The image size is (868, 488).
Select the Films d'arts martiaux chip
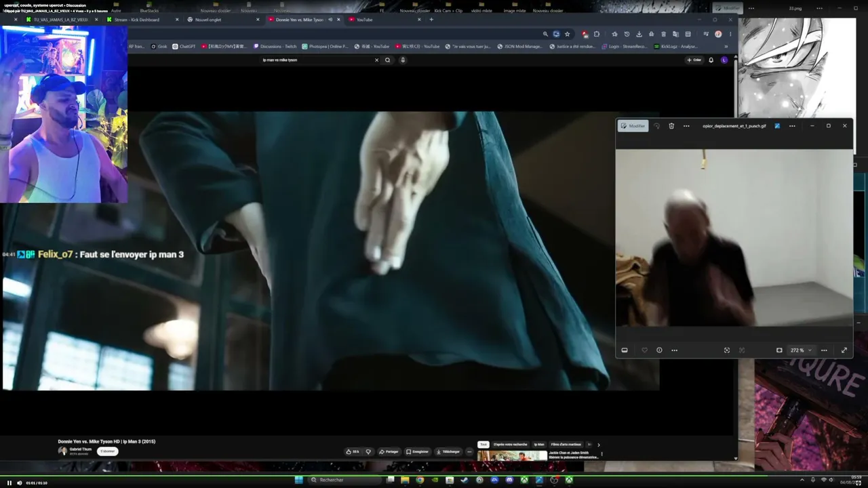566,445
